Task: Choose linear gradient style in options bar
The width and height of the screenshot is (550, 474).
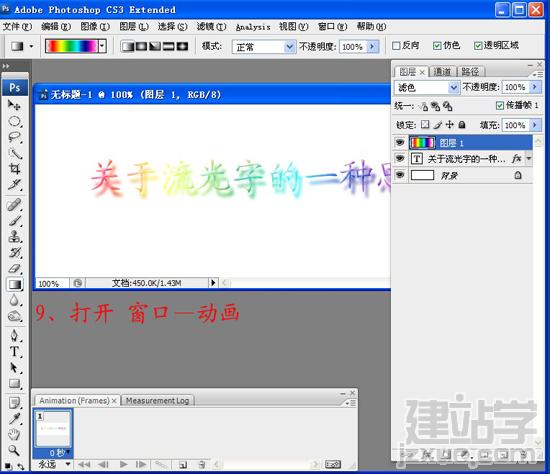Action: 127,46
